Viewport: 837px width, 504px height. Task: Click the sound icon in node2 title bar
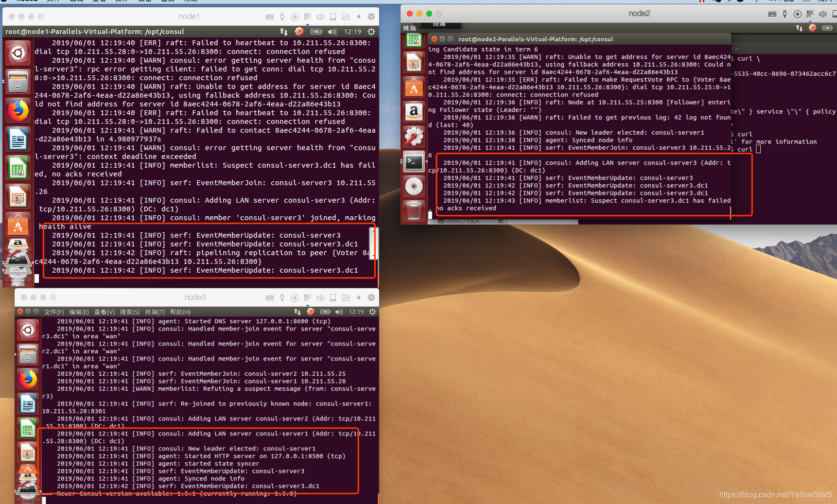point(823,14)
